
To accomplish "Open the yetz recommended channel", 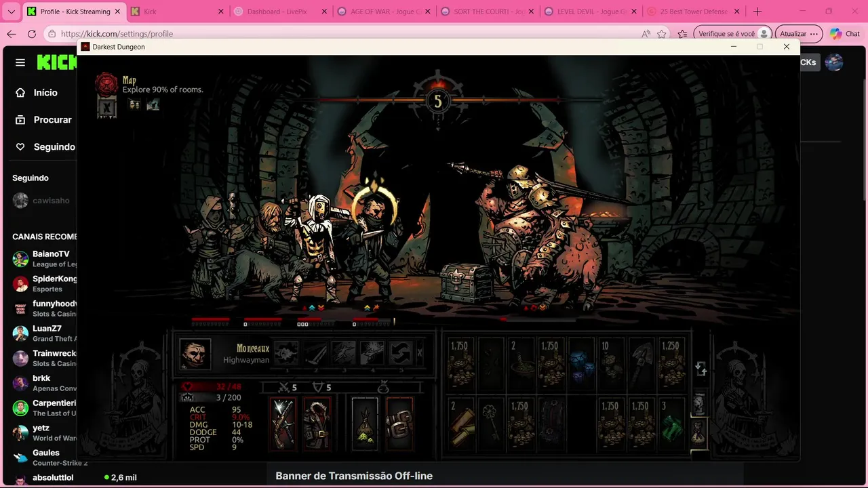I will point(43,432).
